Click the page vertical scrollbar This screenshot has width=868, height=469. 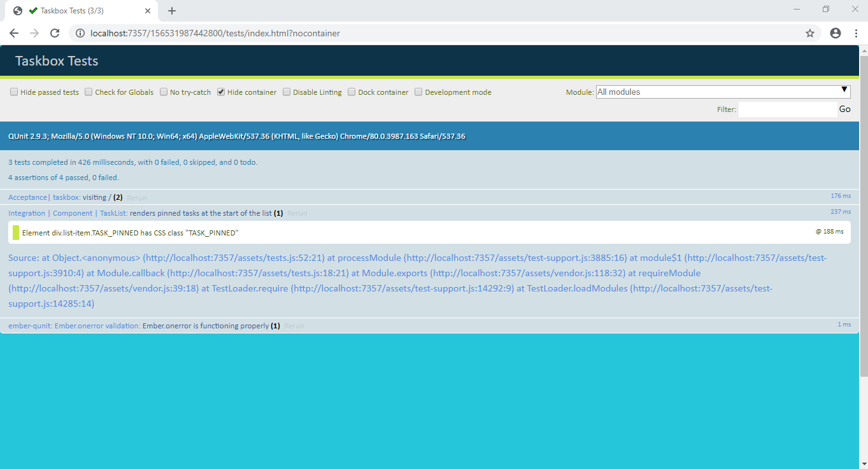coord(864,216)
